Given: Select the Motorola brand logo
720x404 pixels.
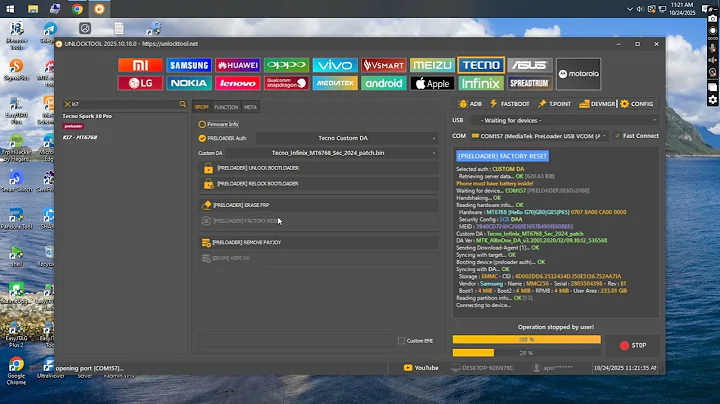Looking at the screenshot, I should point(578,74).
